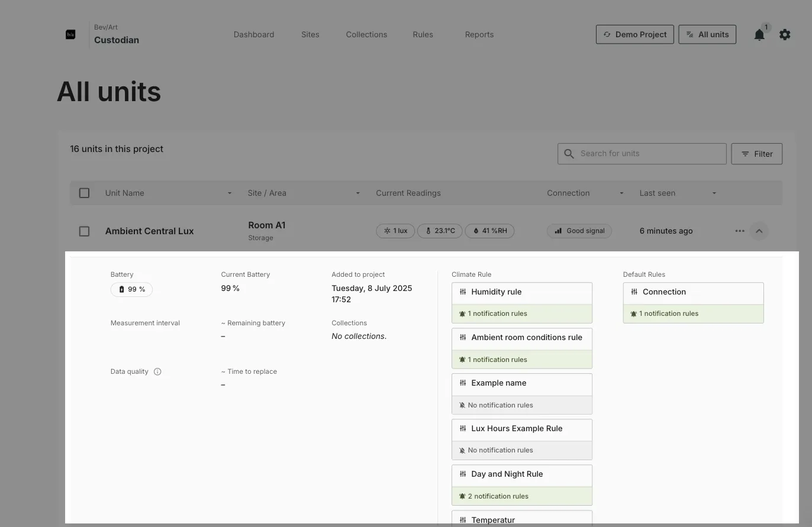Focus the Search for units field
This screenshot has width=812, height=527.
[642, 154]
